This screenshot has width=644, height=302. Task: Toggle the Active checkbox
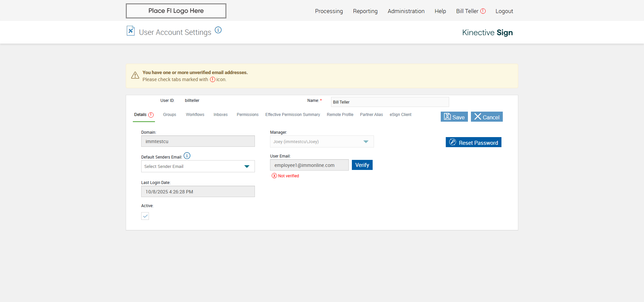click(x=145, y=216)
